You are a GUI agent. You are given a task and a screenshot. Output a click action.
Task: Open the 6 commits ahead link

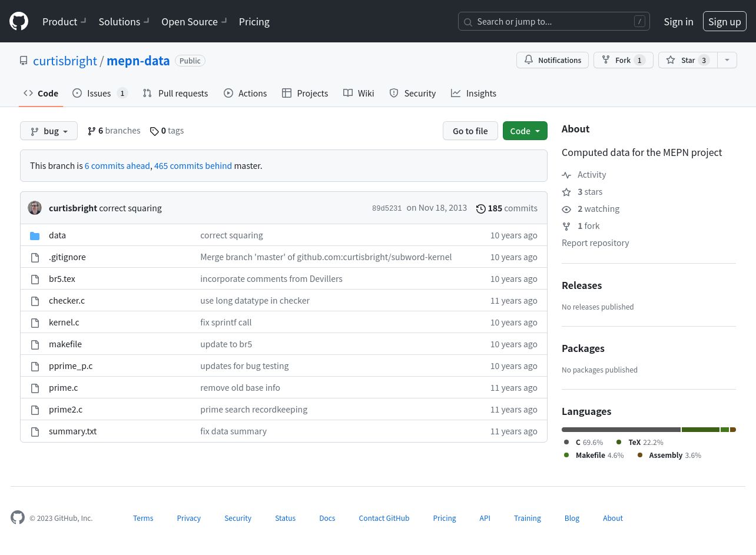click(117, 165)
